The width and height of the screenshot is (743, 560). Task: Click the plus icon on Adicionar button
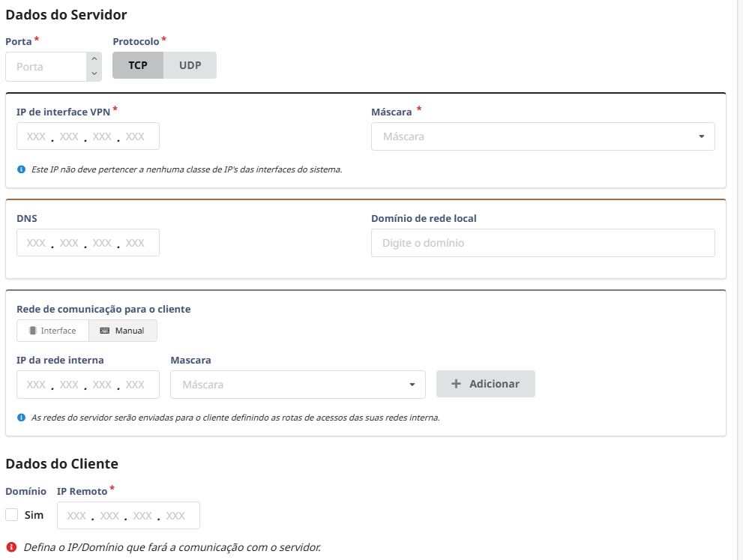tap(456, 384)
